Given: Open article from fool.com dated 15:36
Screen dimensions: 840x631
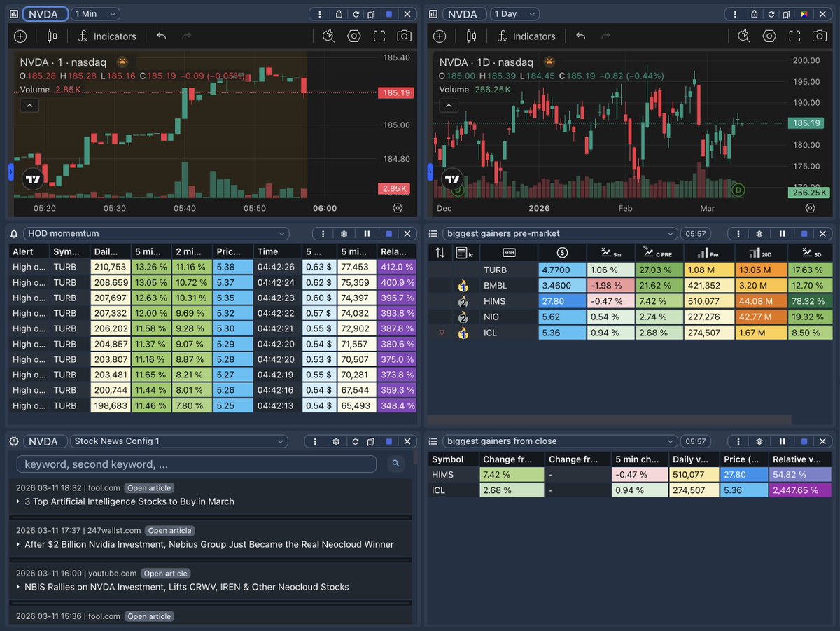Looking at the screenshot, I should (149, 616).
